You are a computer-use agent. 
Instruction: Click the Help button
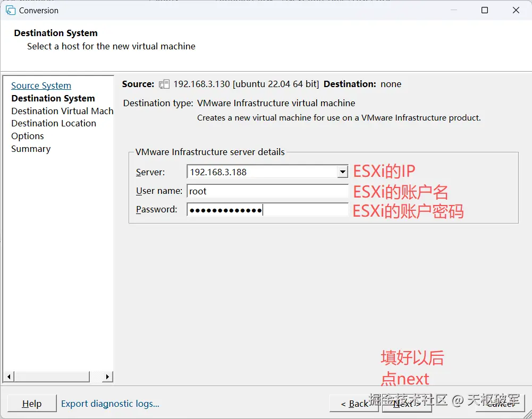point(32,404)
